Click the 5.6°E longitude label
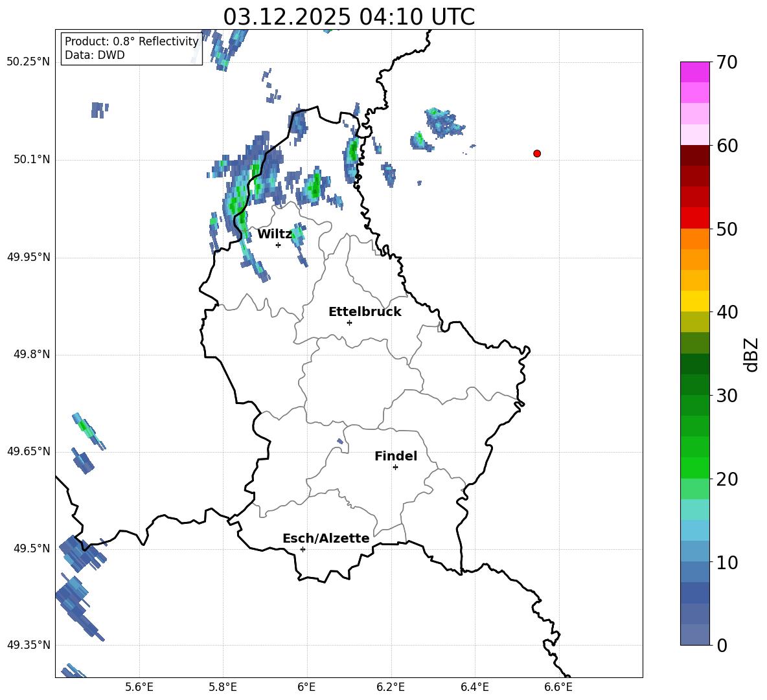The image size is (767, 700). [x=139, y=687]
